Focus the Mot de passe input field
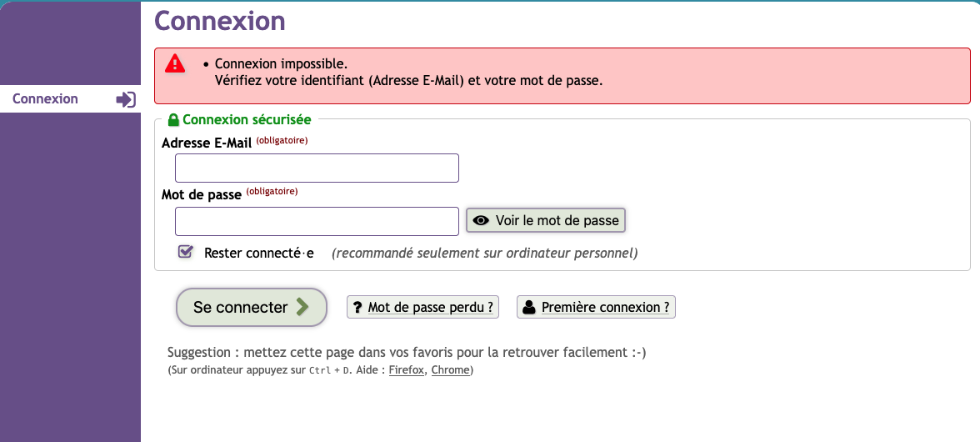The image size is (980, 442). [317, 221]
